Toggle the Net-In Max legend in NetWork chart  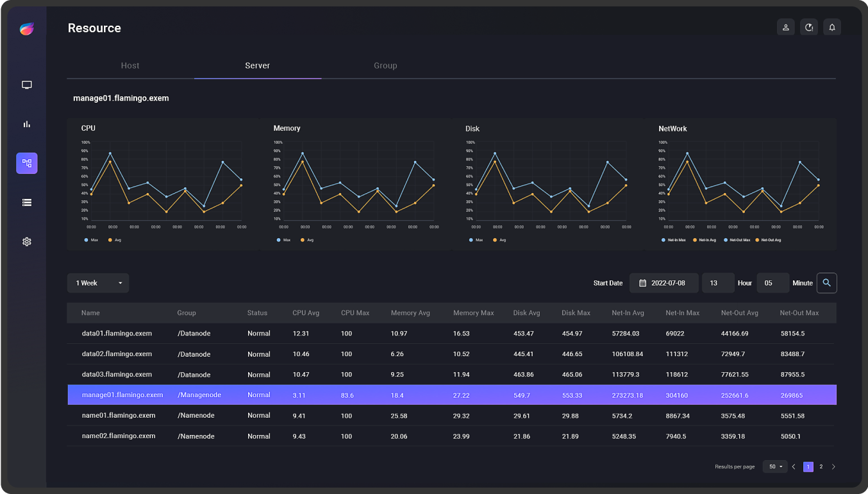tap(673, 240)
